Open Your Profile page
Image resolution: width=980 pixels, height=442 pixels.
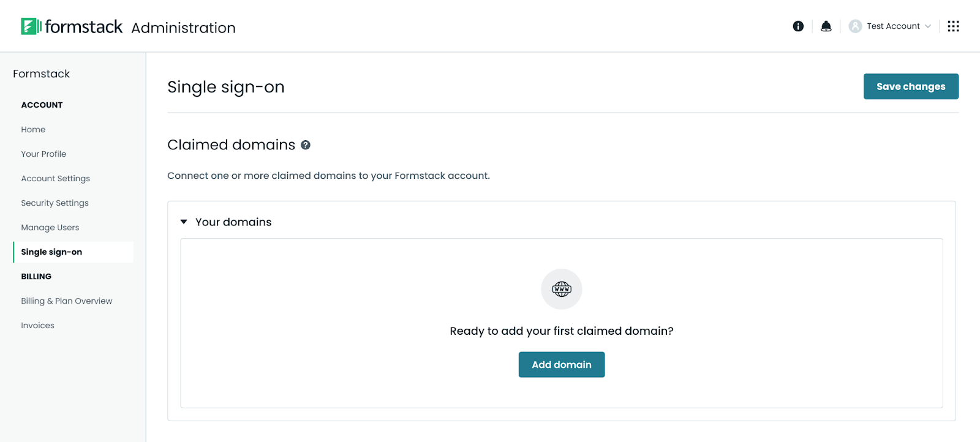43,154
